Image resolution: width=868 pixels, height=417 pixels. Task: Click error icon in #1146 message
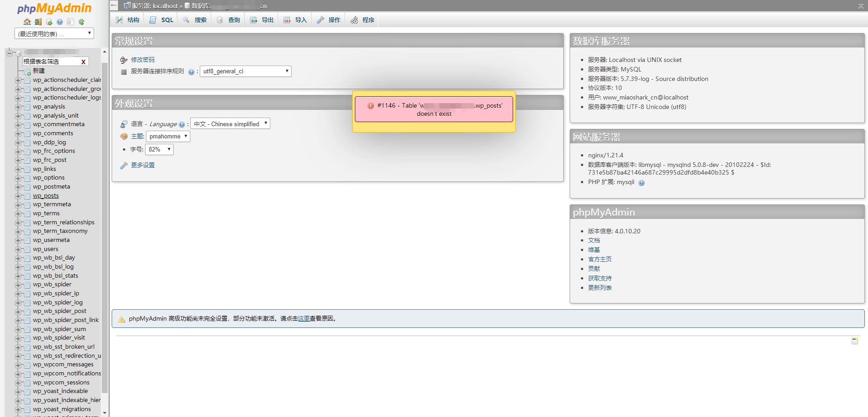click(371, 106)
